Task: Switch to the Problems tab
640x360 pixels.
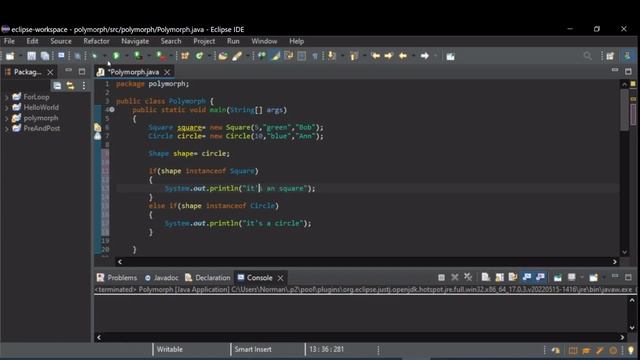Action: (117, 278)
